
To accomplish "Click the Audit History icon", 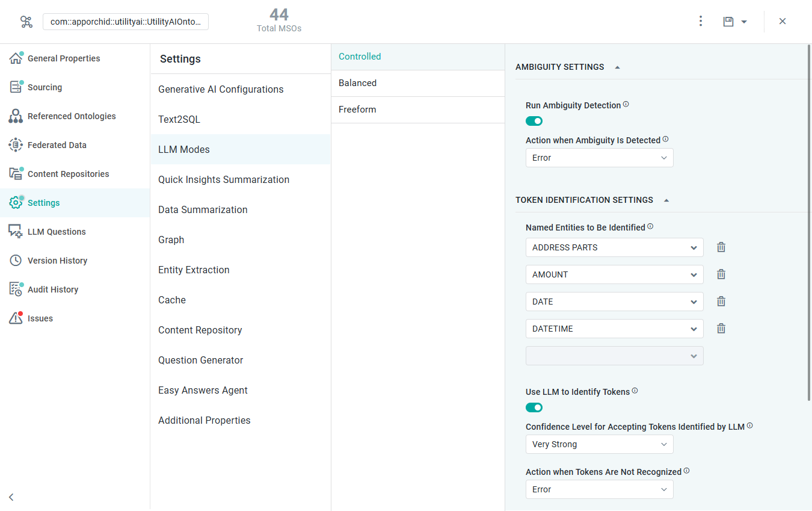I will click(16, 290).
